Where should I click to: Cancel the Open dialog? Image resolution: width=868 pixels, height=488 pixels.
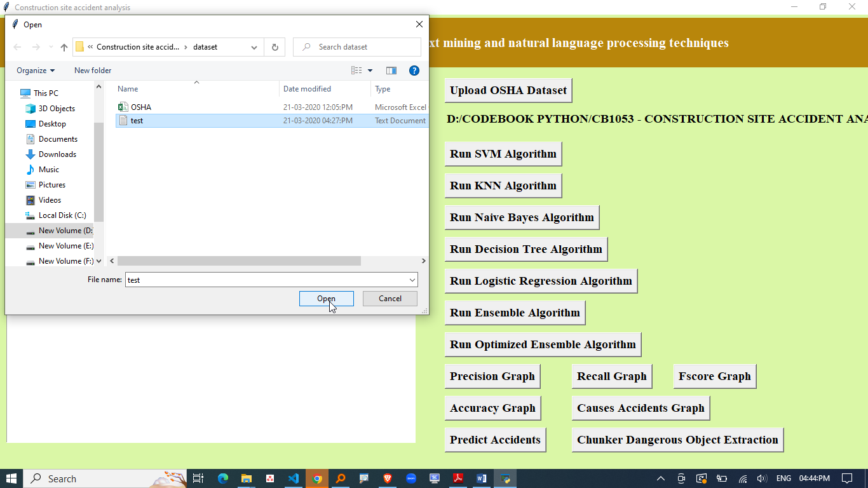pyautogui.click(x=390, y=299)
